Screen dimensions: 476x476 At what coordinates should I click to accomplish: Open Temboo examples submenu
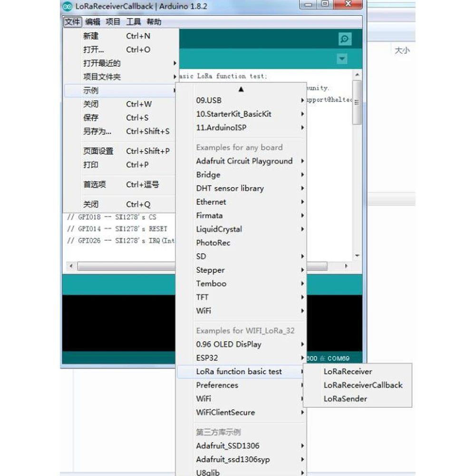(x=242, y=284)
